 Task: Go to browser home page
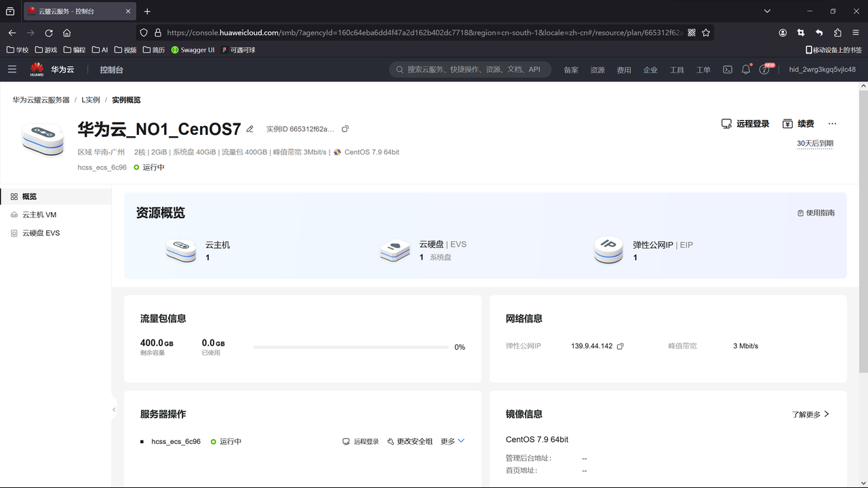point(66,33)
